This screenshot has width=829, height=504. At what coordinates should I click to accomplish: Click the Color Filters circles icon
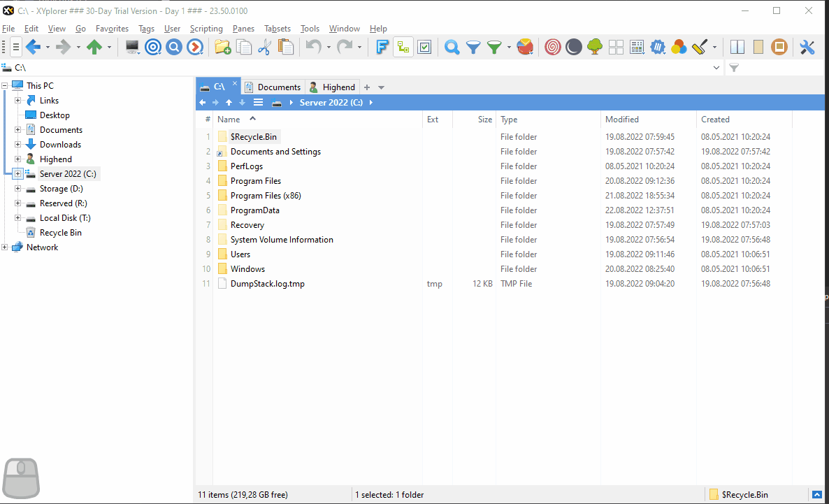678,48
